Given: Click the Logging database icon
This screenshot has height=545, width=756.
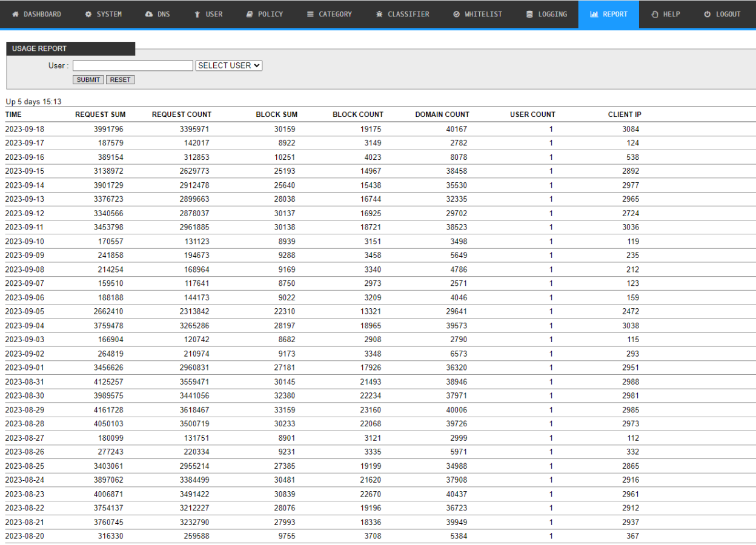Looking at the screenshot, I should (x=529, y=15).
